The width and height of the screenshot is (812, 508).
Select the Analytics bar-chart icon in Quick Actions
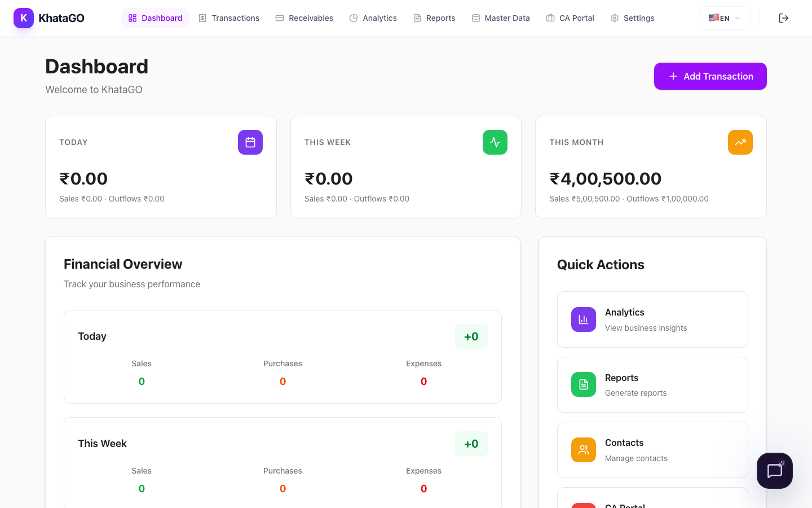[583, 319]
